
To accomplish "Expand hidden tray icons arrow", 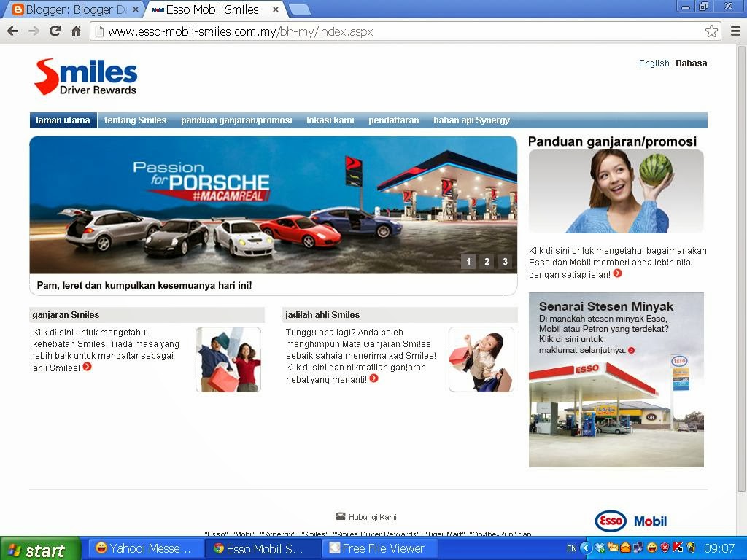I will 586,548.
